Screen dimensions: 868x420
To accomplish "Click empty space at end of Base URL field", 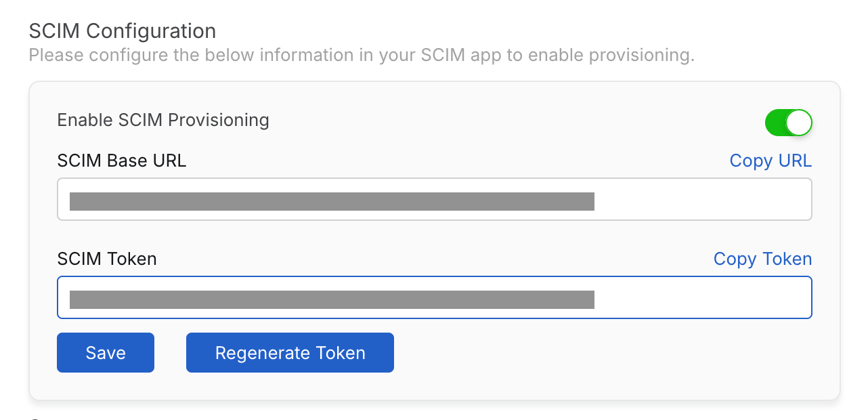I will click(x=704, y=200).
